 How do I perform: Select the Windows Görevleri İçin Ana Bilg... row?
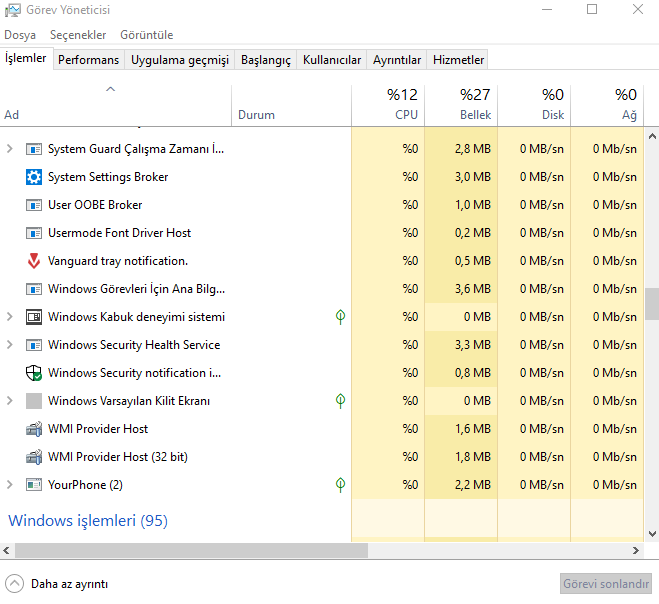point(136,289)
